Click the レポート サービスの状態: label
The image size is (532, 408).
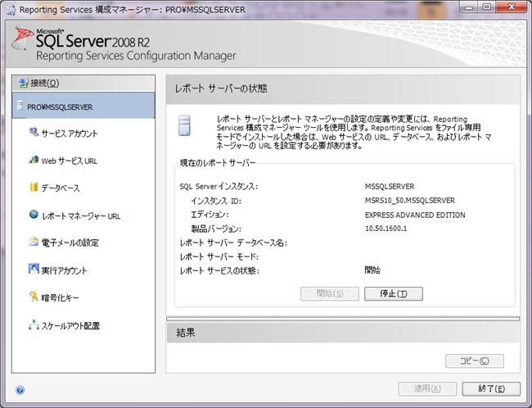pos(219,270)
